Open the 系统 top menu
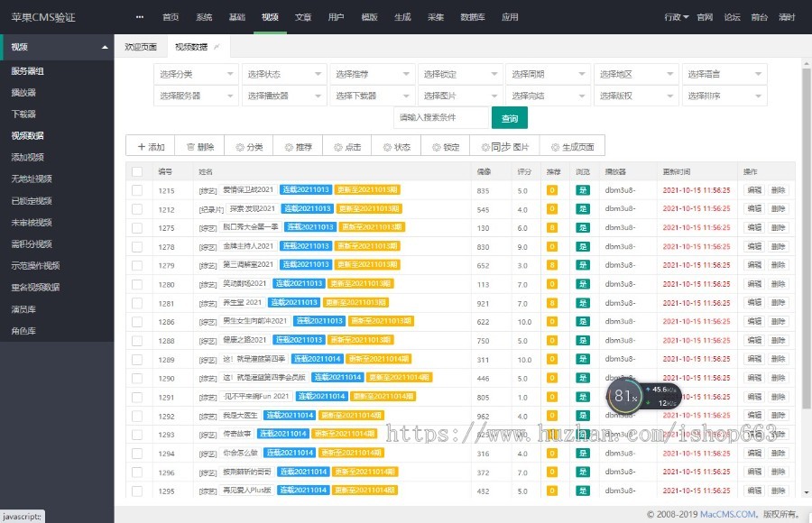Screen dimensions: 812x523 click(204, 17)
